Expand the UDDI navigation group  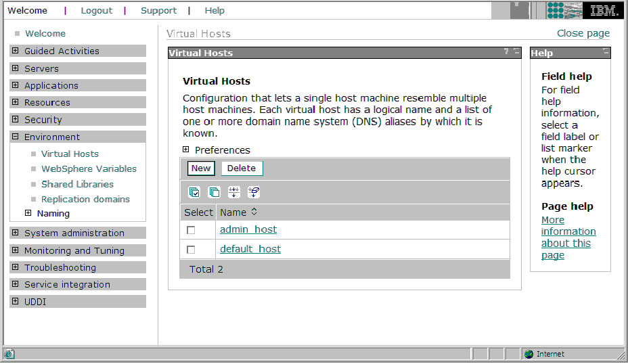15,301
